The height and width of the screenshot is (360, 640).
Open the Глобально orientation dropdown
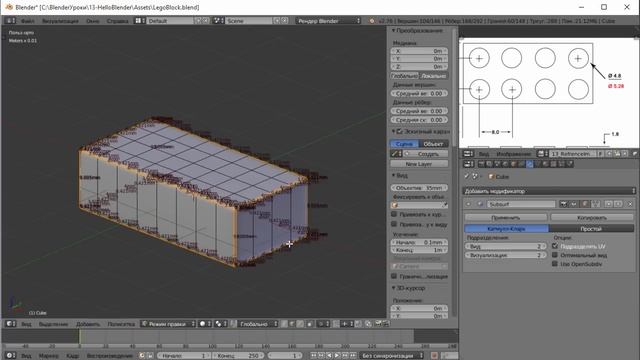pyautogui.click(x=258, y=324)
